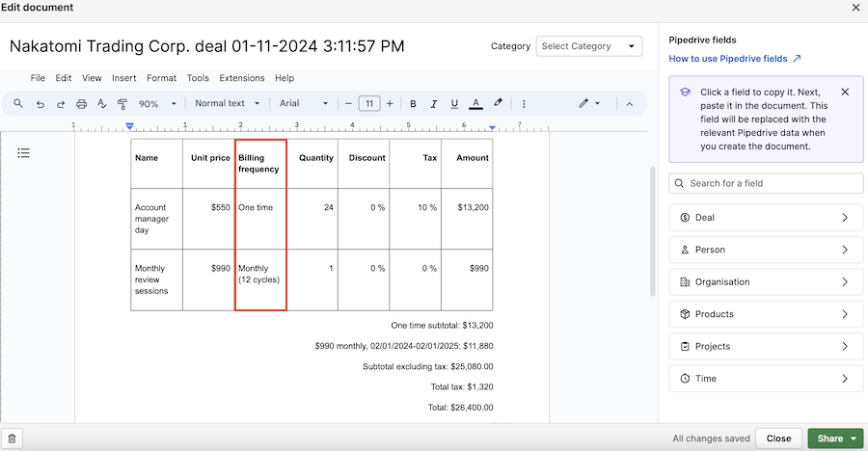Click the document title text

point(207,46)
